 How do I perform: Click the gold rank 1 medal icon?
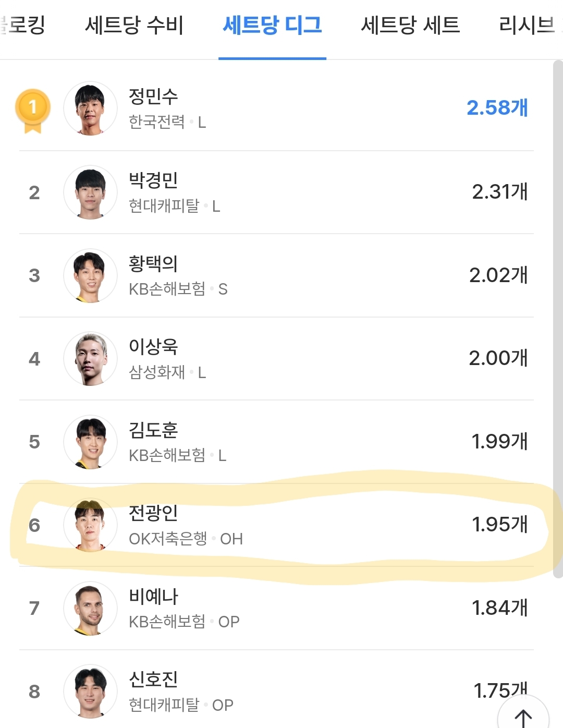pyautogui.click(x=33, y=109)
